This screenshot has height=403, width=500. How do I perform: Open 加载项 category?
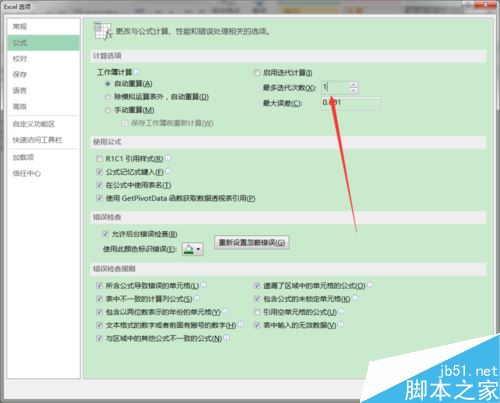tap(43, 157)
